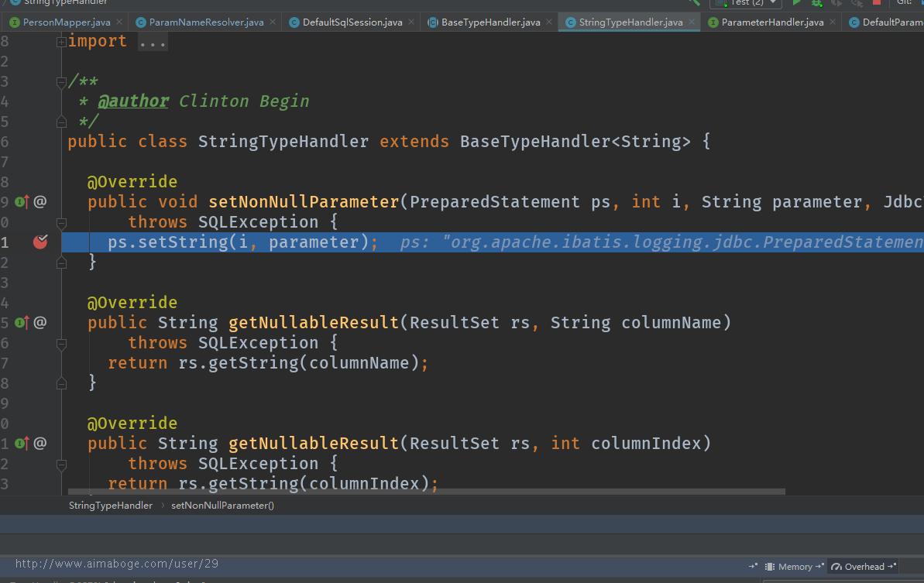The image size is (924, 583).
Task: Click the red Stop button in toolbar
Action: point(877,2)
